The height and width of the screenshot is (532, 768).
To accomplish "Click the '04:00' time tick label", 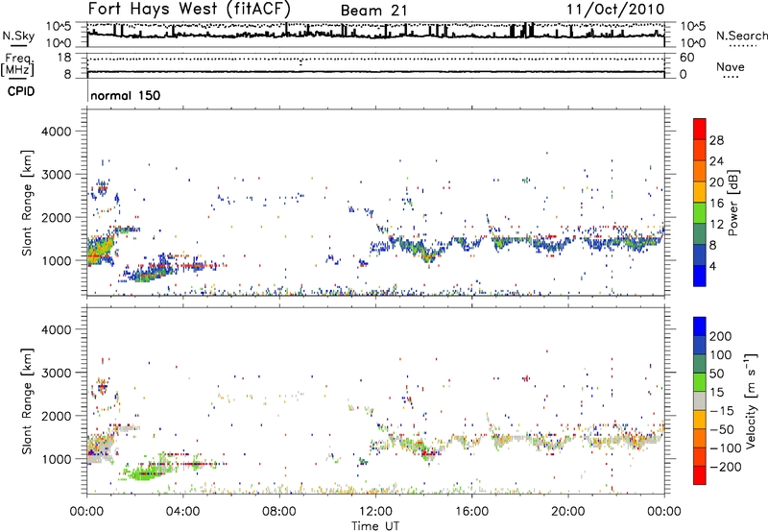I will point(183,512).
